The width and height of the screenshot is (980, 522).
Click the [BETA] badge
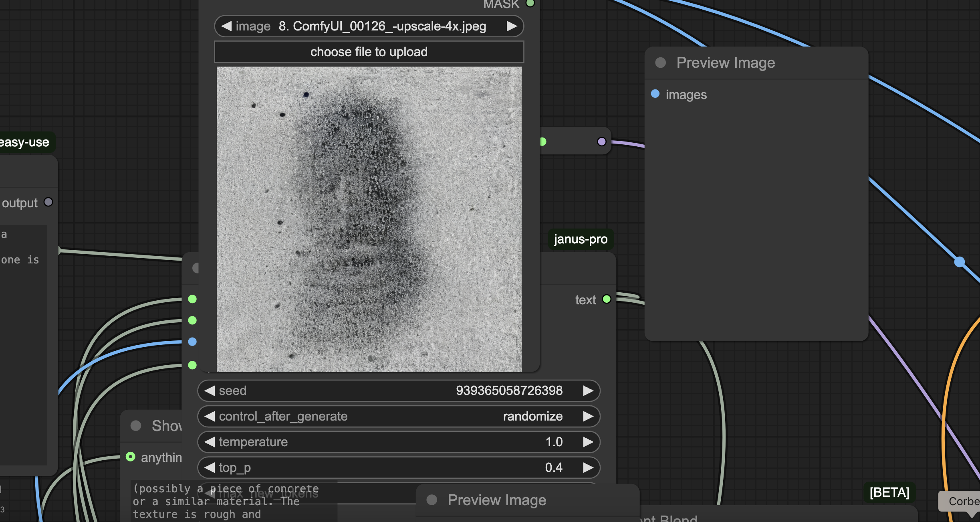point(889,492)
